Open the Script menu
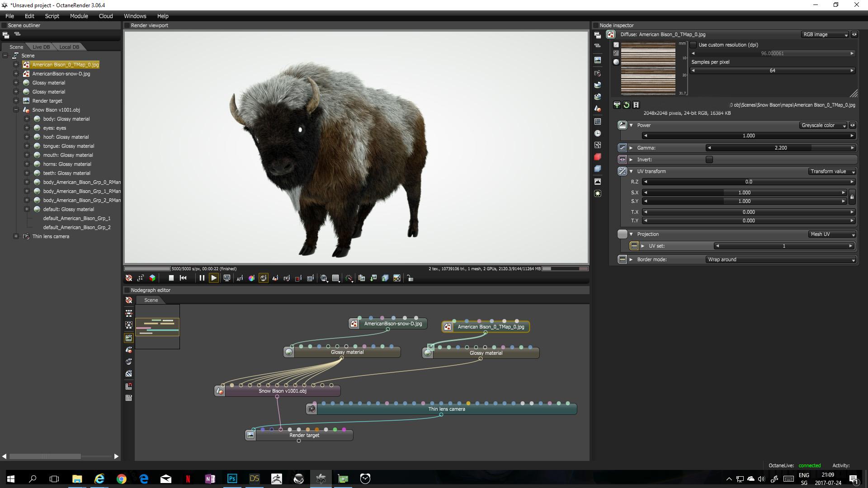Viewport: 868px width, 488px height. point(52,16)
